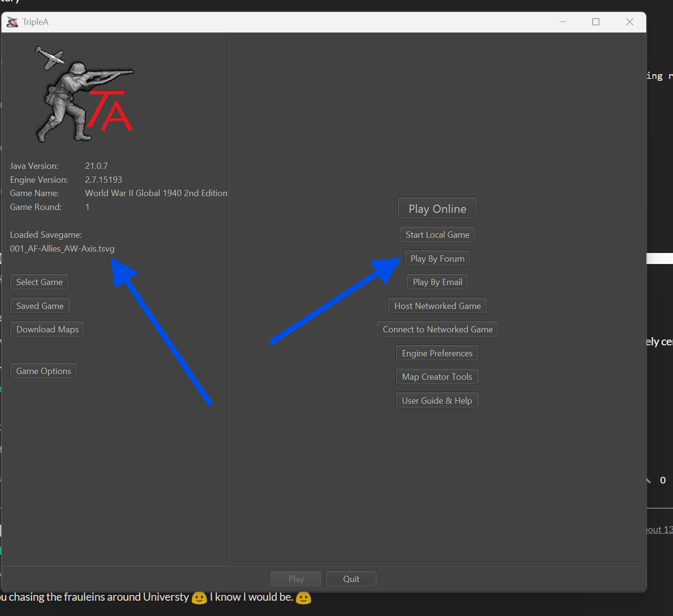Launch Map Creator Tools
The height and width of the screenshot is (616, 673).
click(436, 377)
